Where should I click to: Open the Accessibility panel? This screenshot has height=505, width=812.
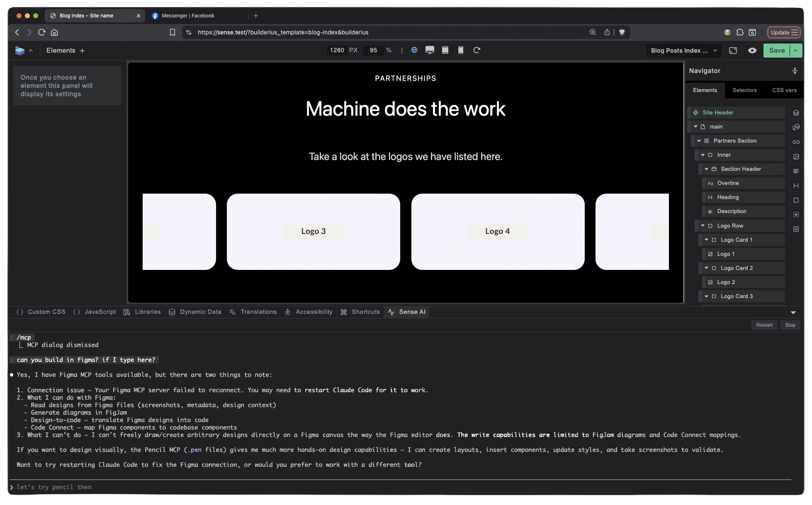click(314, 312)
